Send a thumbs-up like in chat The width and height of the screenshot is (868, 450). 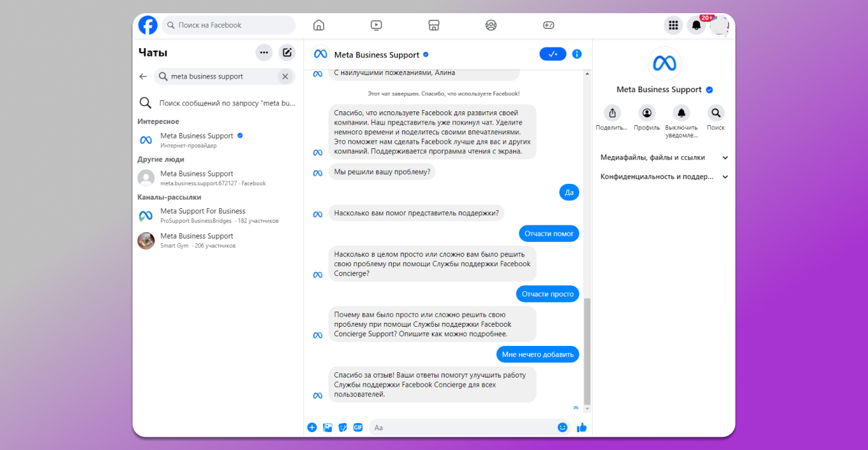pos(581,427)
